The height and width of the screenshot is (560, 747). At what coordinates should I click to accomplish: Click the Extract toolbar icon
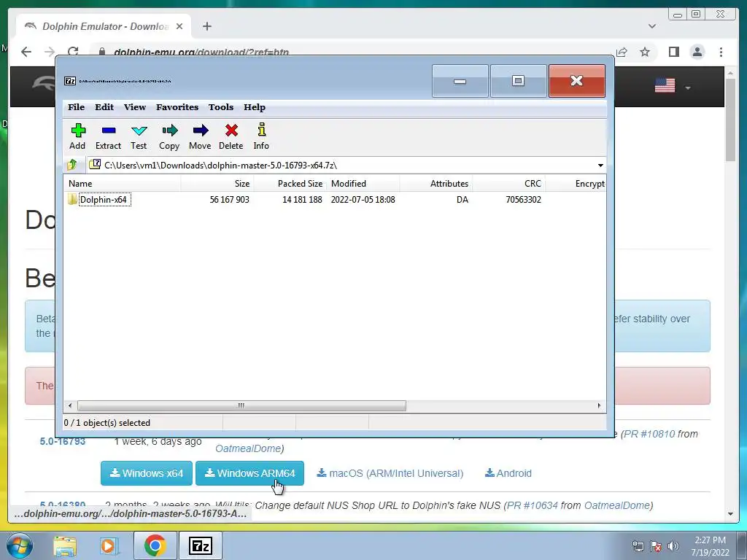(108, 136)
